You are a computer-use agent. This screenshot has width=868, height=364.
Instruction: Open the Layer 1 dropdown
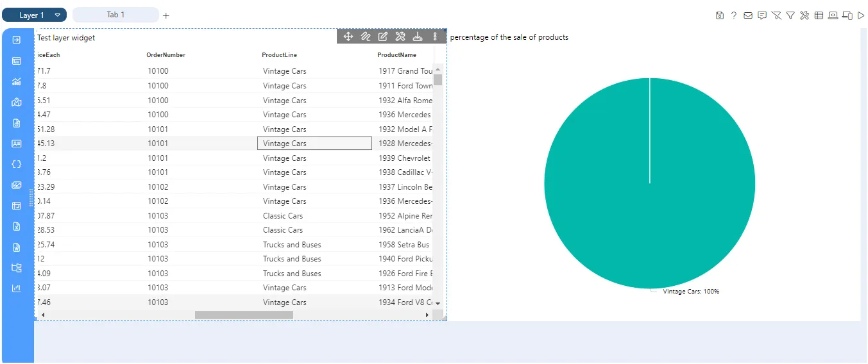click(34, 15)
